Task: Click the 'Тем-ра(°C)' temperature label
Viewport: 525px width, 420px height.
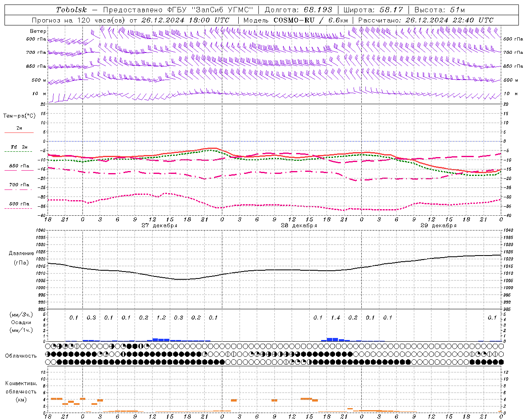Action: (x=19, y=116)
